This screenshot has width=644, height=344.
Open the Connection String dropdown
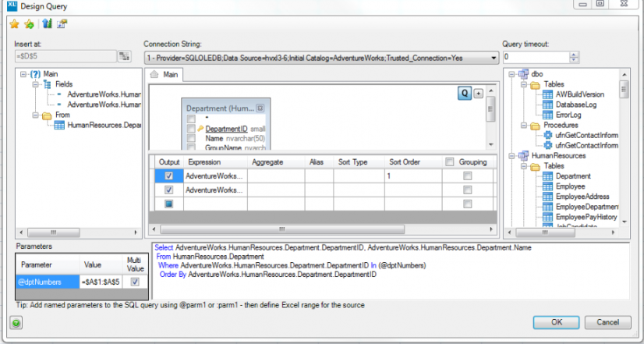point(493,58)
